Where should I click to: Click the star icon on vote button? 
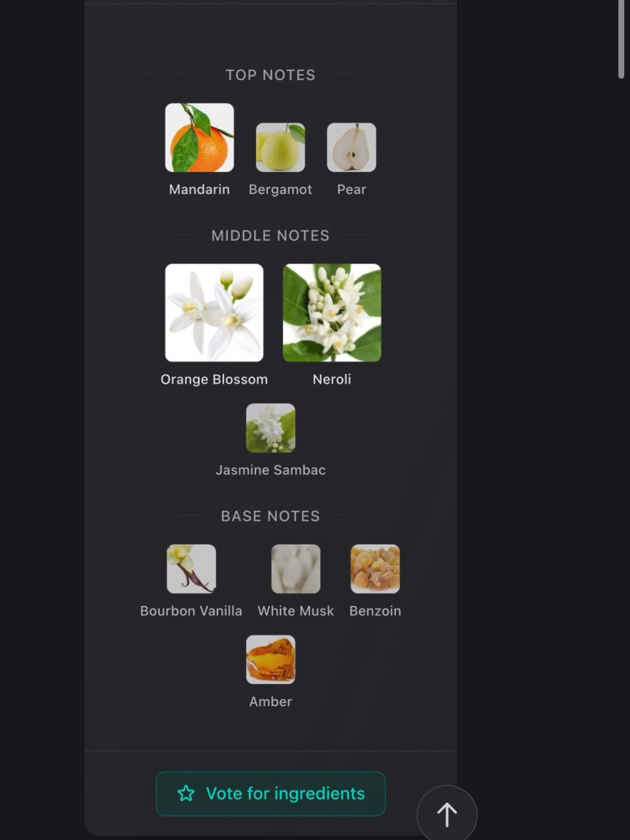pos(186,794)
